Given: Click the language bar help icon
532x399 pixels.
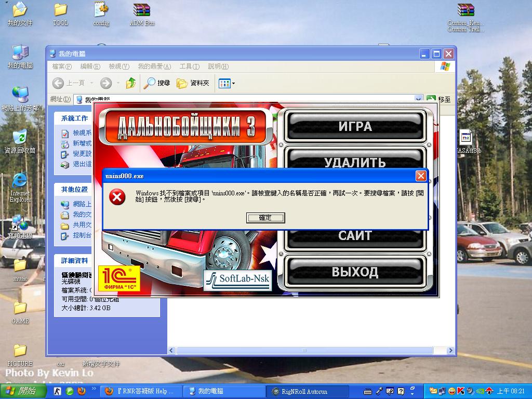Looking at the screenshot, I should (401, 391).
